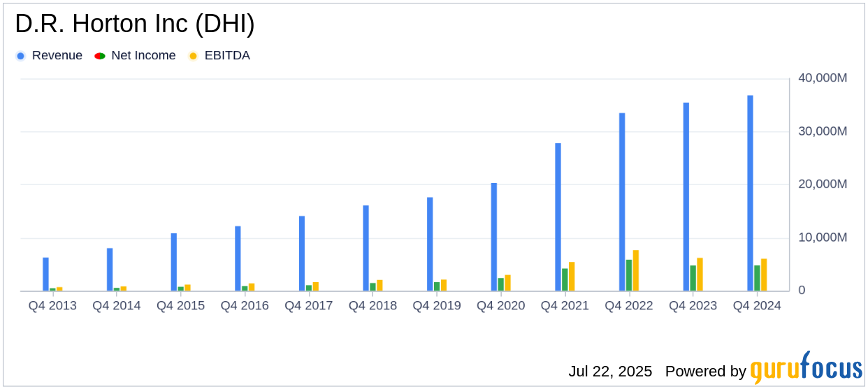
Task: Click the Q4 2021 Net Income bar
Action: [565, 280]
